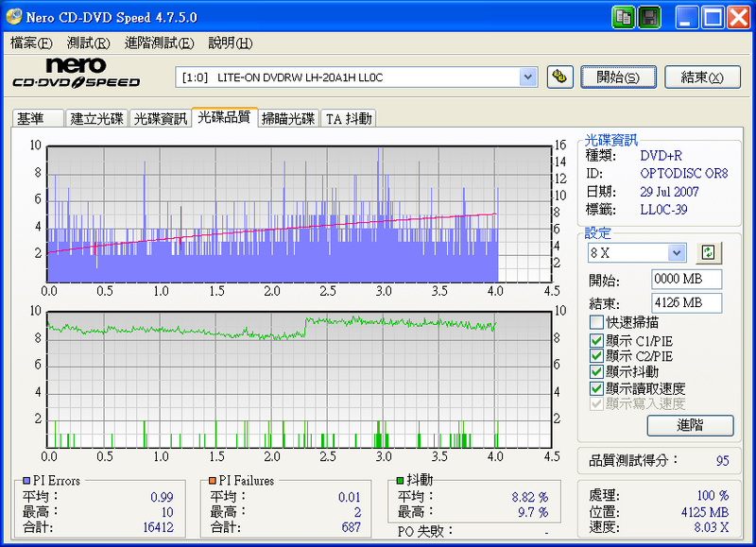Click the jitter maximum 9.7 %
This screenshot has width=756, height=547.
[x=533, y=512]
